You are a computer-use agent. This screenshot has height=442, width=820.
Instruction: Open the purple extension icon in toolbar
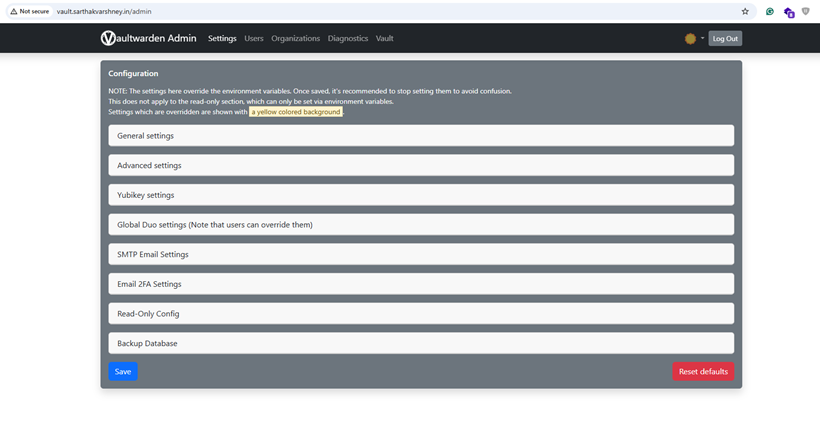pyautogui.click(x=789, y=12)
